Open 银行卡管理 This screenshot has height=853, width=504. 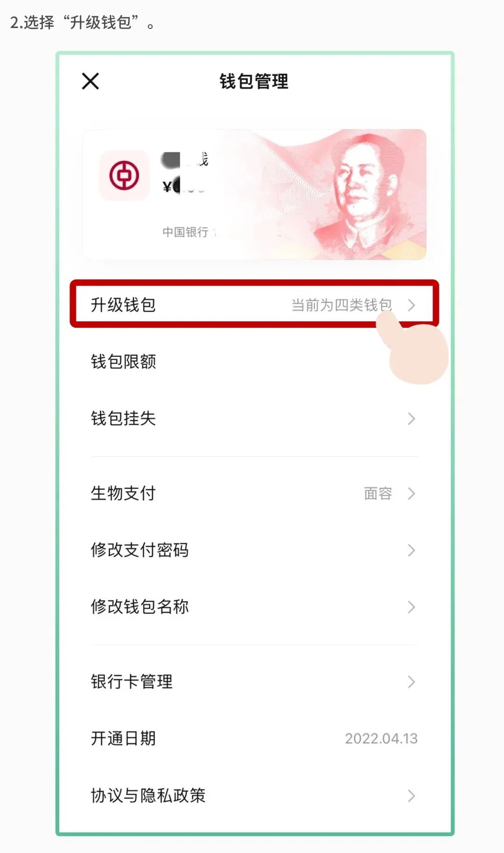coord(254,682)
